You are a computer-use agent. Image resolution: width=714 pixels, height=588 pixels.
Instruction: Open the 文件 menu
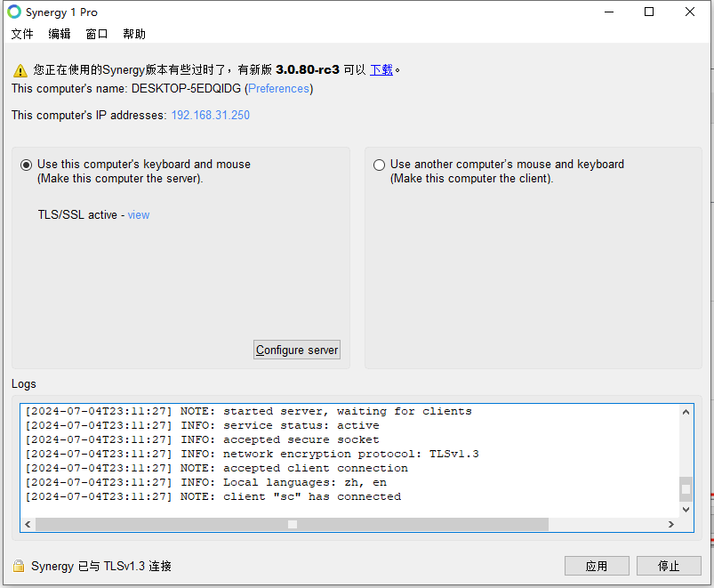(x=22, y=34)
